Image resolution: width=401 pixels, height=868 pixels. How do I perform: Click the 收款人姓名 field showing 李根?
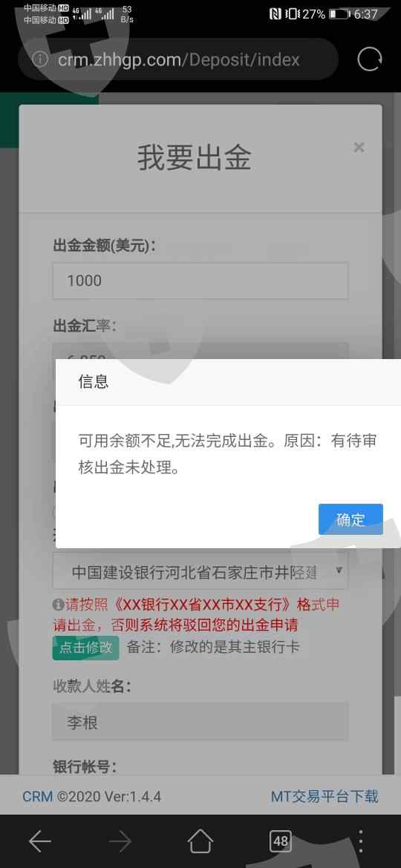[x=200, y=722]
